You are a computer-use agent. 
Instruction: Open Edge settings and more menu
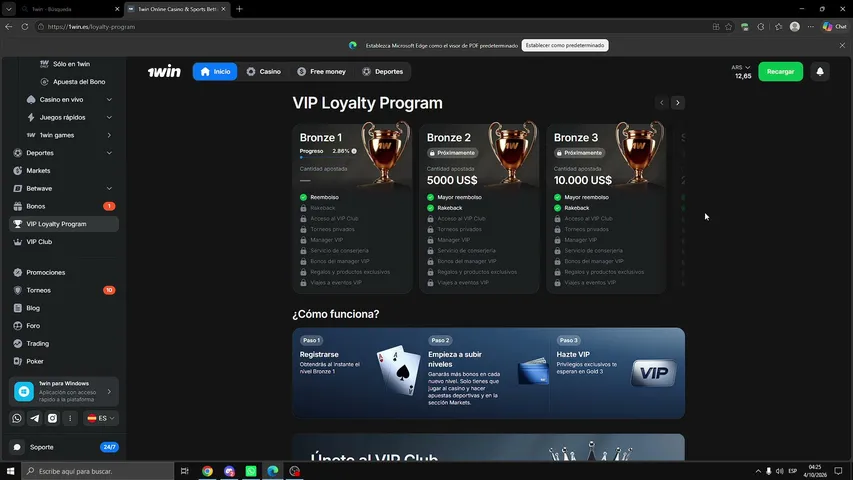[811, 27]
